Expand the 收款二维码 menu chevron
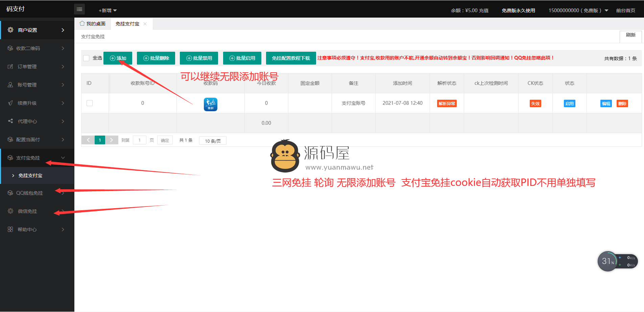Image resolution: width=644 pixels, height=312 pixels. tap(63, 48)
